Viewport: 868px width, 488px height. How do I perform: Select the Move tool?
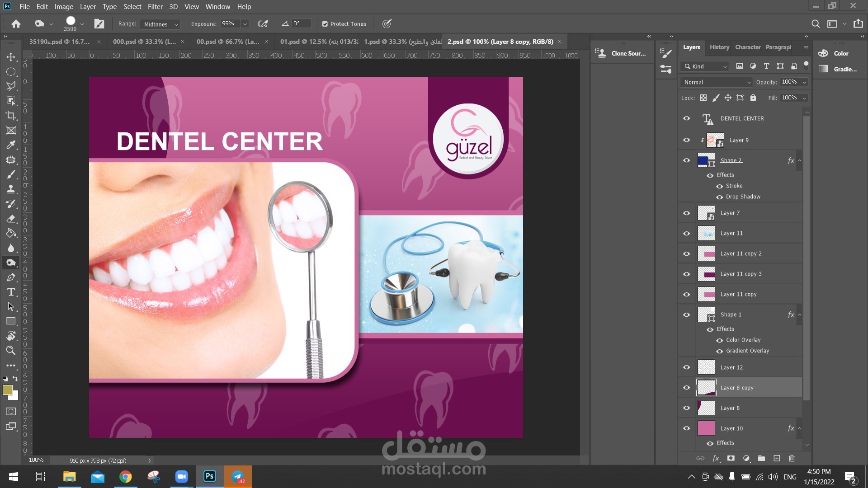coord(11,57)
